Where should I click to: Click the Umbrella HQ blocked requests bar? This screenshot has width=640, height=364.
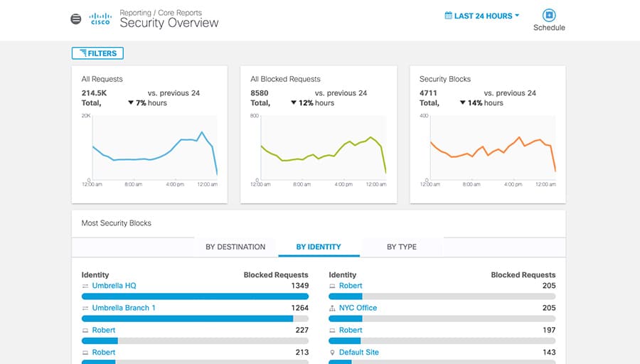click(x=195, y=296)
